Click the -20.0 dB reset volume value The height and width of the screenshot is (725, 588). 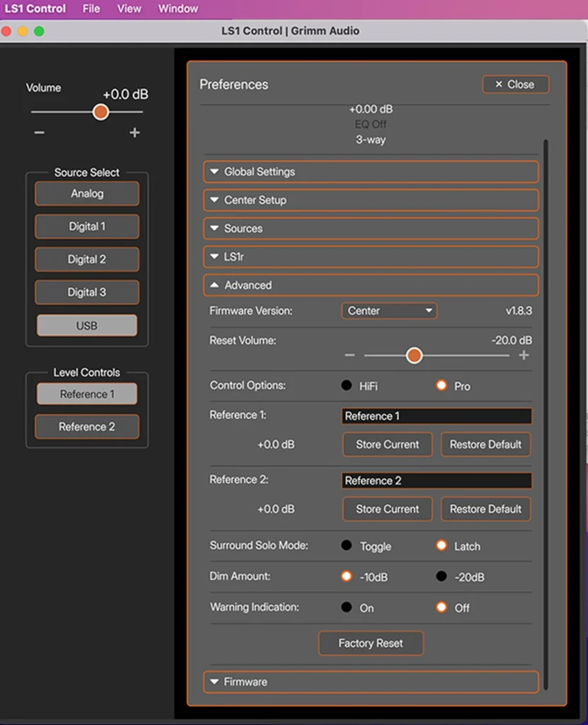pyautogui.click(x=512, y=341)
